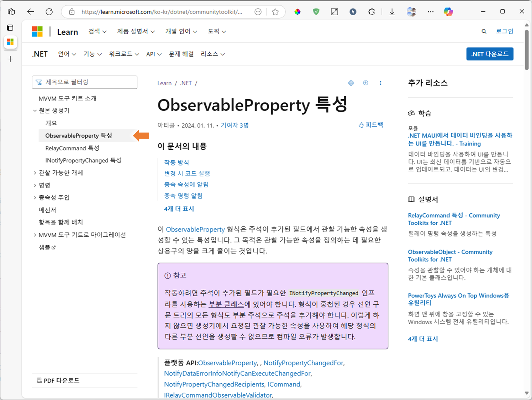The height and width of the screenshot is (400, 532).
Task: Bookmark this page with the star icon
Action: coord(275,12)
